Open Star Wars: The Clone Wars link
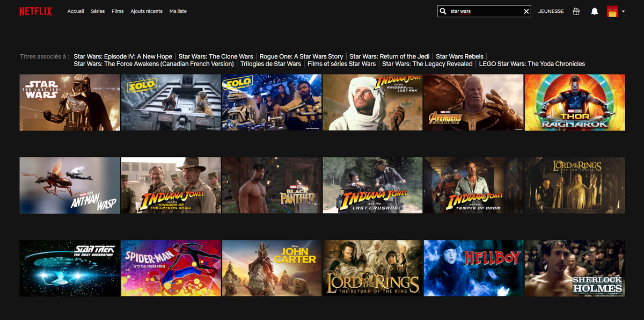 (216, 56)
